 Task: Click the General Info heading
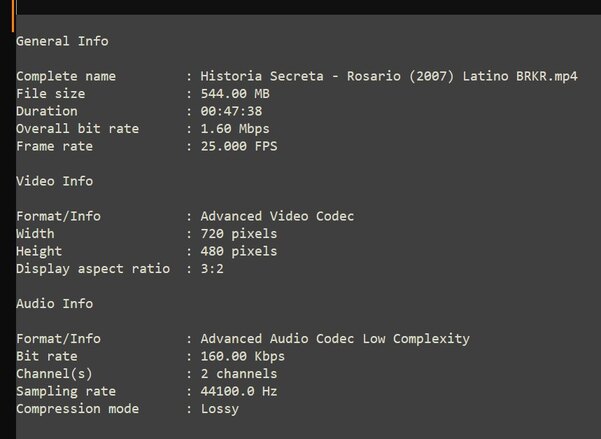[62, 41]
